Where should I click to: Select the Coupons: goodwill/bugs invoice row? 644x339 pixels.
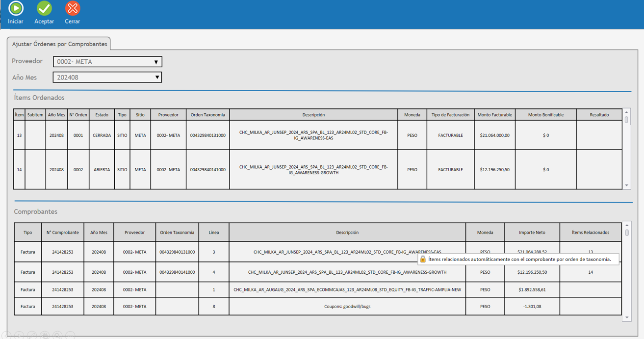[347, 307]
